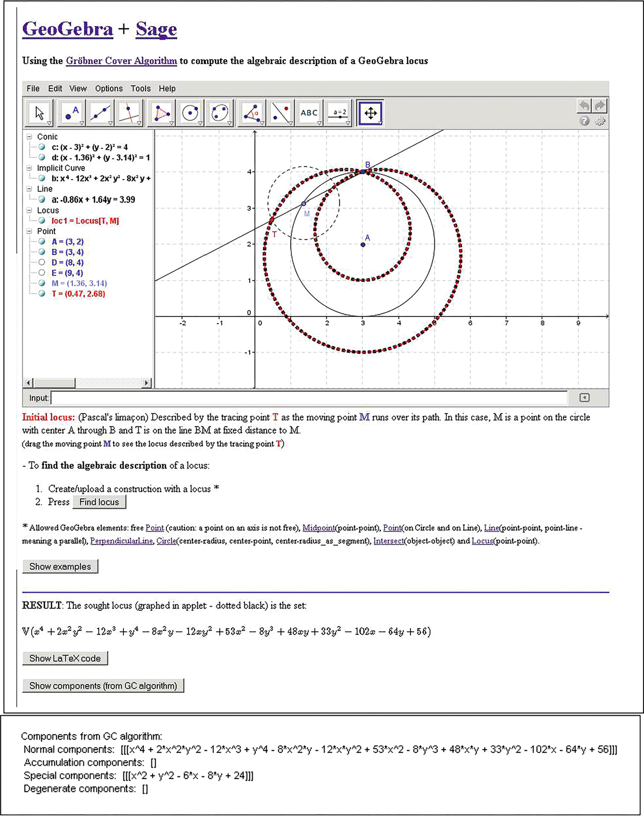The image size is (644, 816).
Task: Toggle visibility of implicit curve b
Action: pos(42,178)
